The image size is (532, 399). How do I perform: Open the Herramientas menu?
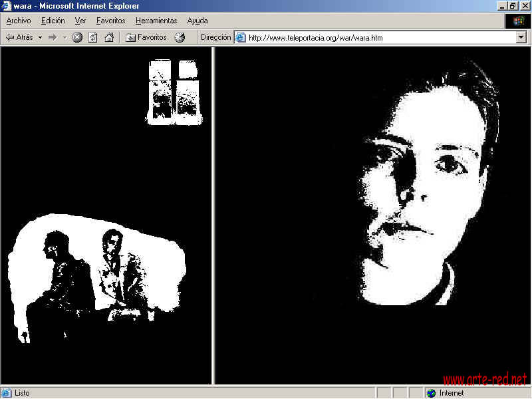[x=156, y=21]
